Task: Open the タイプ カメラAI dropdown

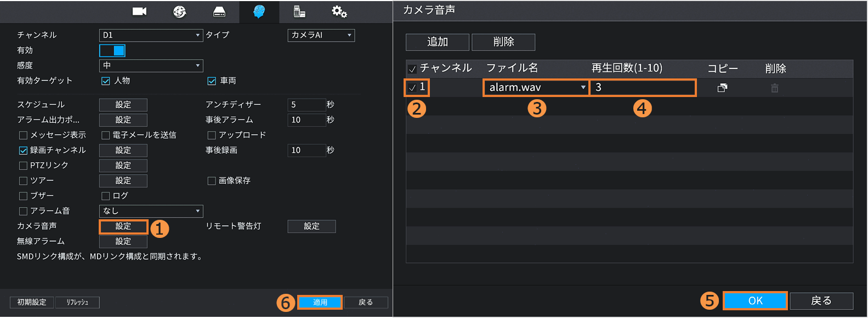Action: [x=321, y=35]
